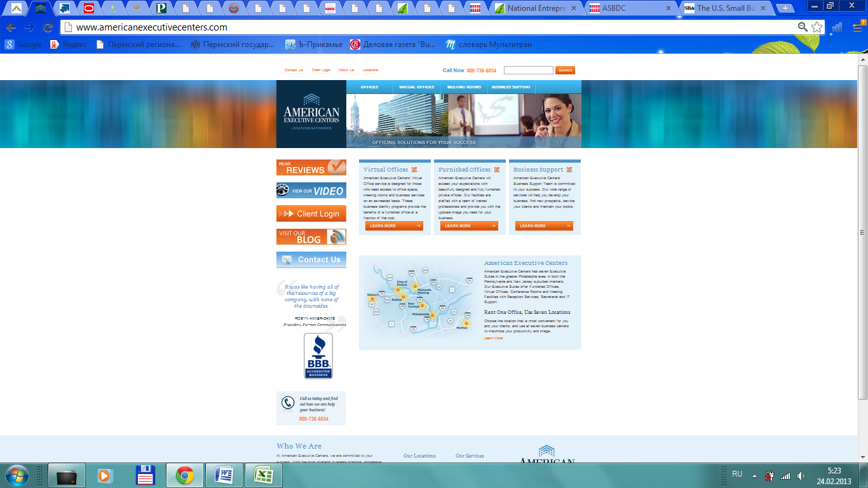Click the orange Client Login banner

311,213
